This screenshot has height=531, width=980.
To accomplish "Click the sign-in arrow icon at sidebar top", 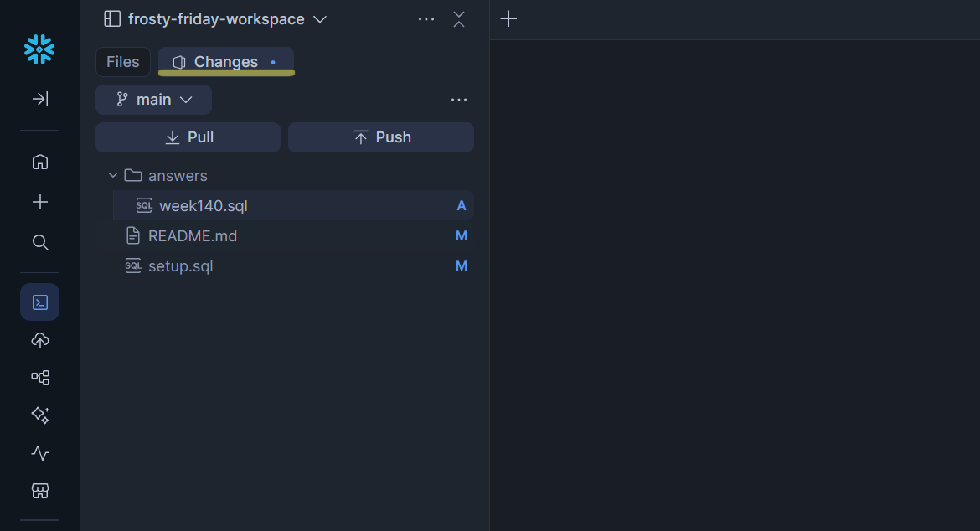I will [39, 99].
